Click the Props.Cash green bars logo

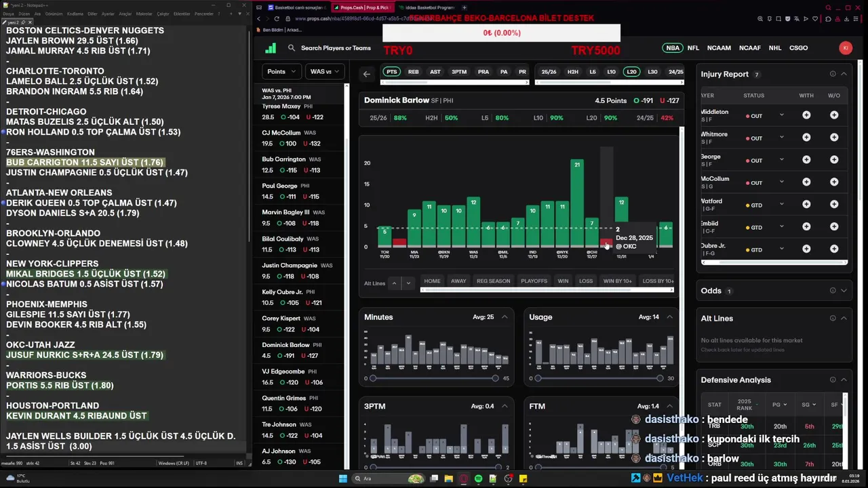click(x=271, y=48)
